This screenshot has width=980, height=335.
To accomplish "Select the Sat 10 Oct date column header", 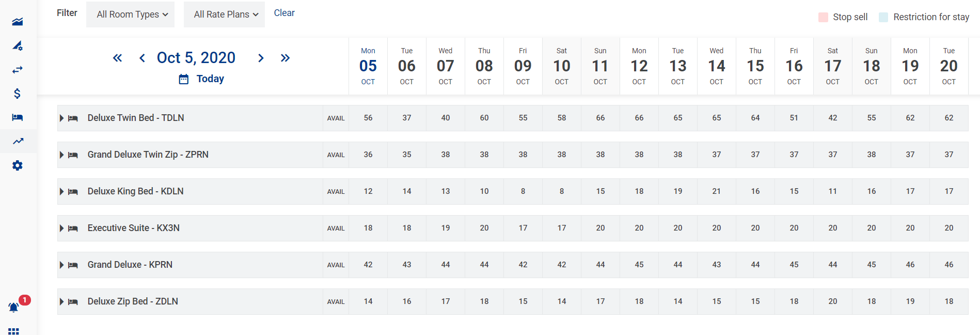I will click(561, 66).
